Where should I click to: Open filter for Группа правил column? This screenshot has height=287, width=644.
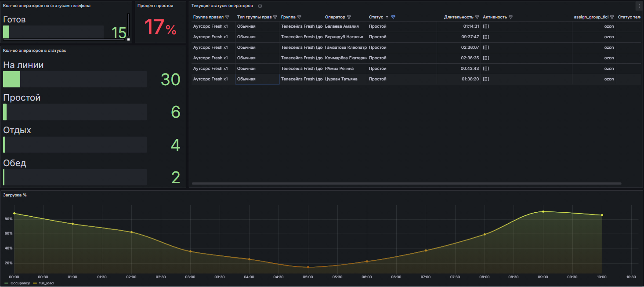[227, 17]
